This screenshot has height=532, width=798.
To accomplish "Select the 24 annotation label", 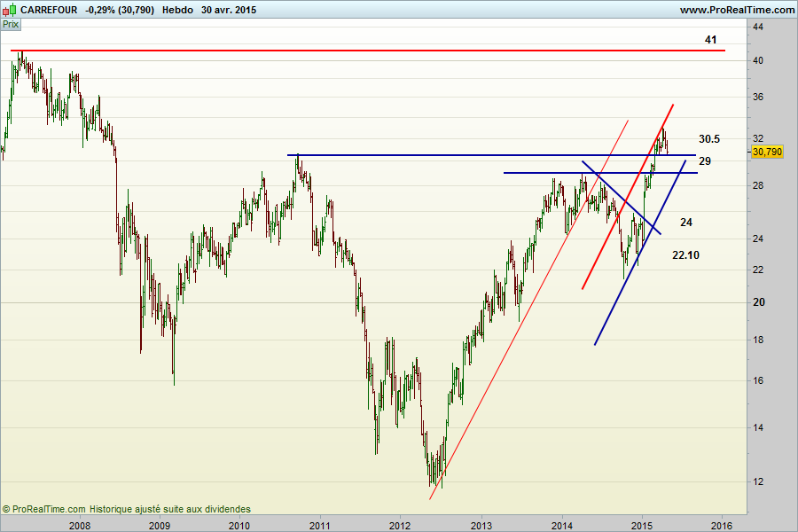I will point(685,222).
